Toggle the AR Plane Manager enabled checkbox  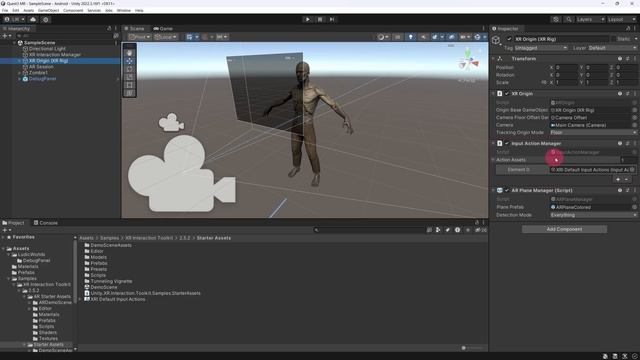[x=507, y=191]
